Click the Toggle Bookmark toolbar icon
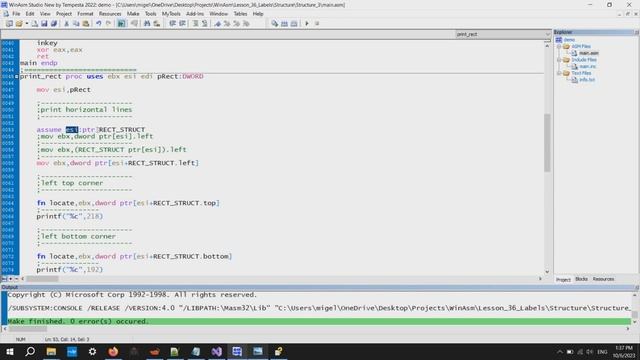640x360 pixels. coord(218,24)
